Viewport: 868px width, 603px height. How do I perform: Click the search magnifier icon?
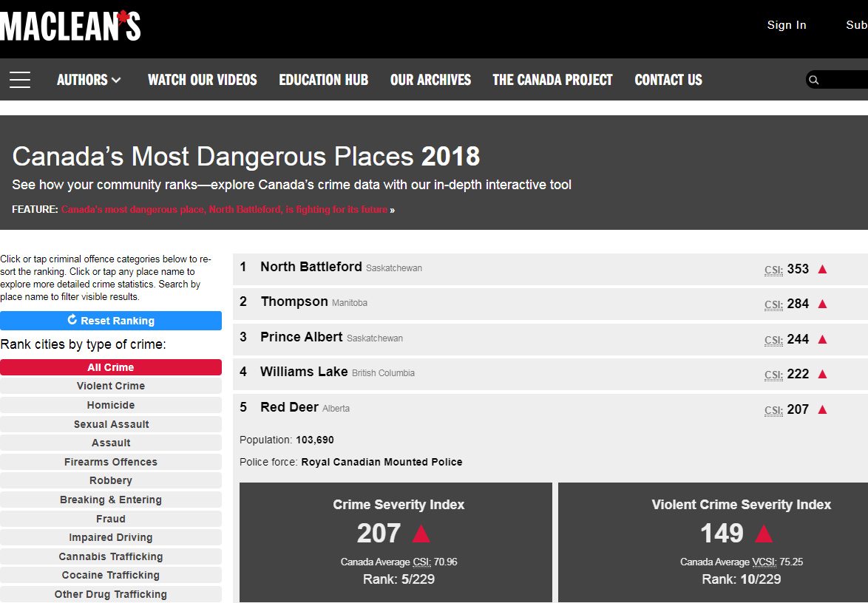814,80
